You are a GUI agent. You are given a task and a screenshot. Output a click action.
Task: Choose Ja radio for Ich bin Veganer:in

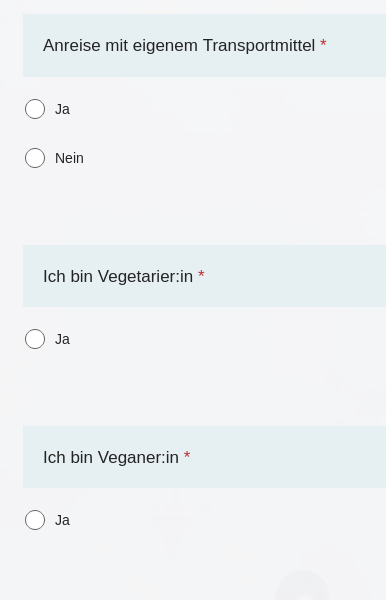tap(35, 520)
